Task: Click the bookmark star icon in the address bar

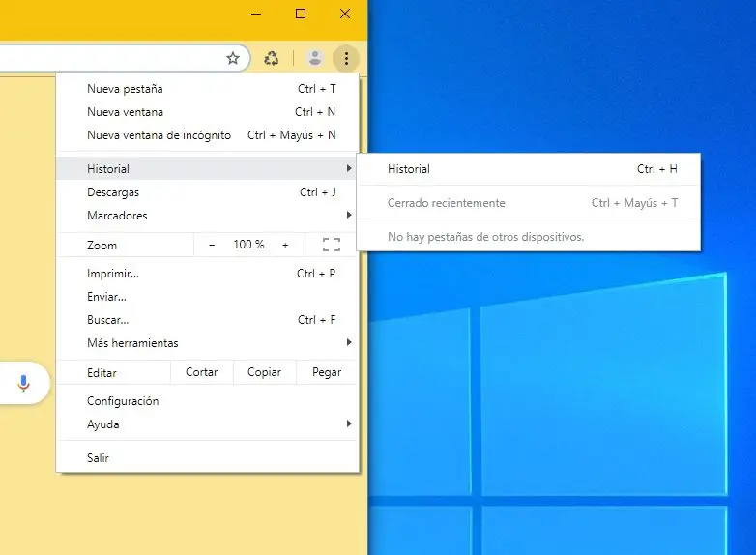Action: 233,58
